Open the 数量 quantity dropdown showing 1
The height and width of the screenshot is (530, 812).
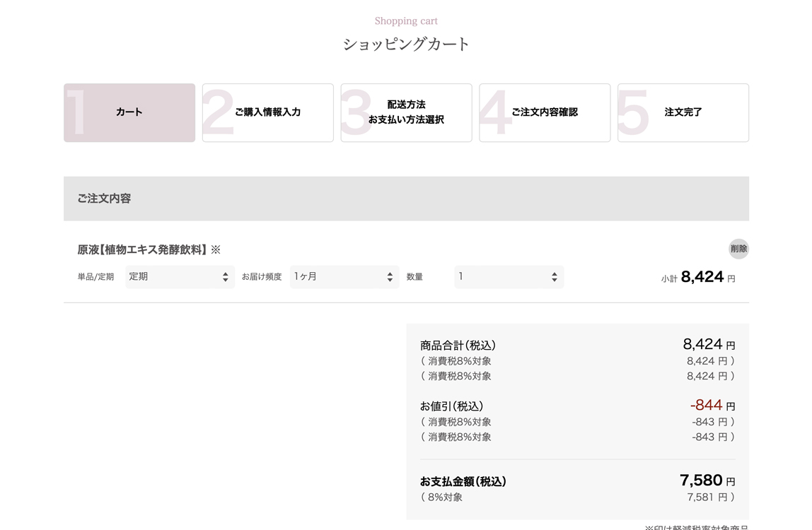(x=509, y=276)
